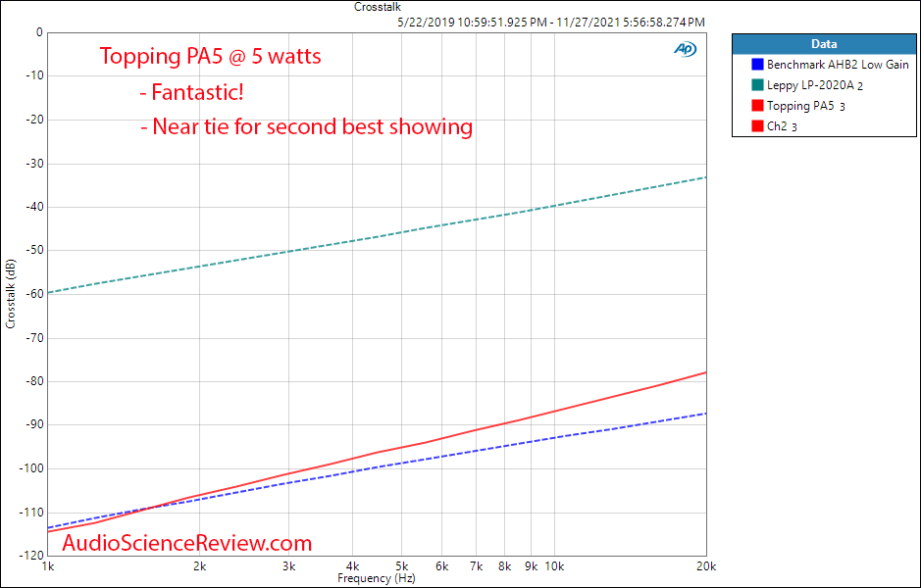
Task: Click the date range timestamp text
Action: tap(551, 23)
